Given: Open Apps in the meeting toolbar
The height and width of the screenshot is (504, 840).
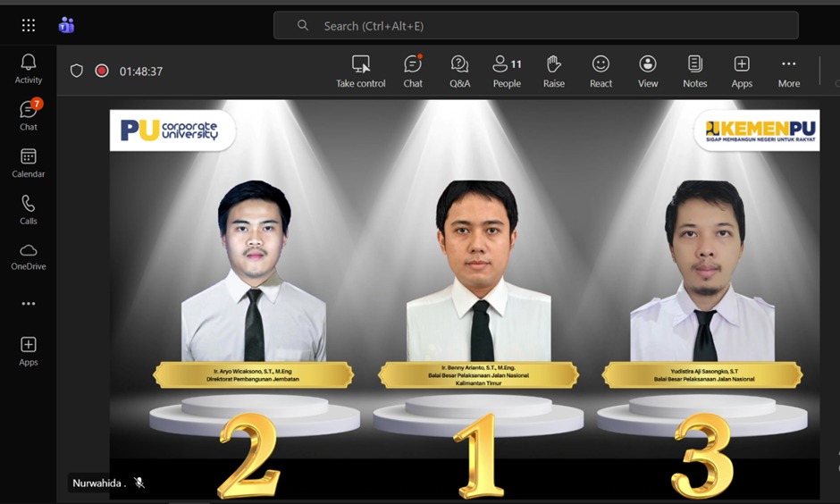Looking at the screenshot, I should pyautogui.click(x=742, y=71).
